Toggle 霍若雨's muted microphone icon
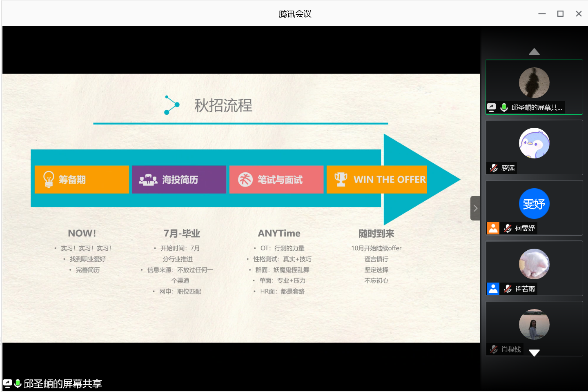 508,289
